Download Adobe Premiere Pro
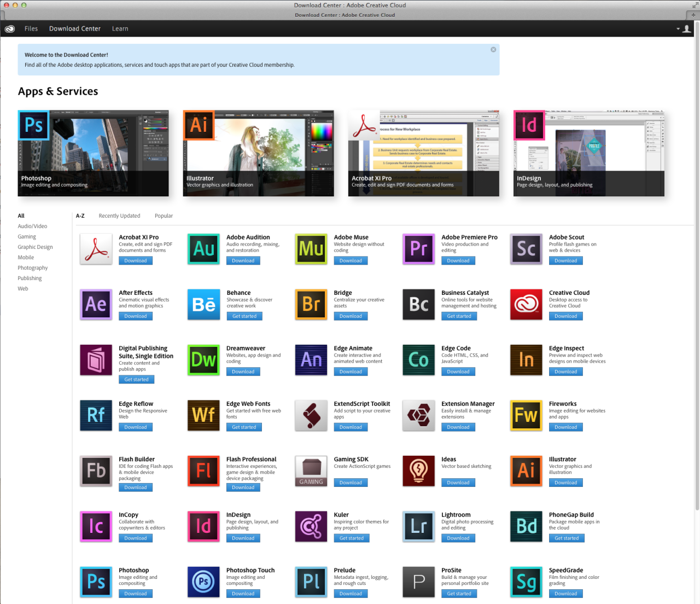The image size is (700, 604). coord(458,260)
